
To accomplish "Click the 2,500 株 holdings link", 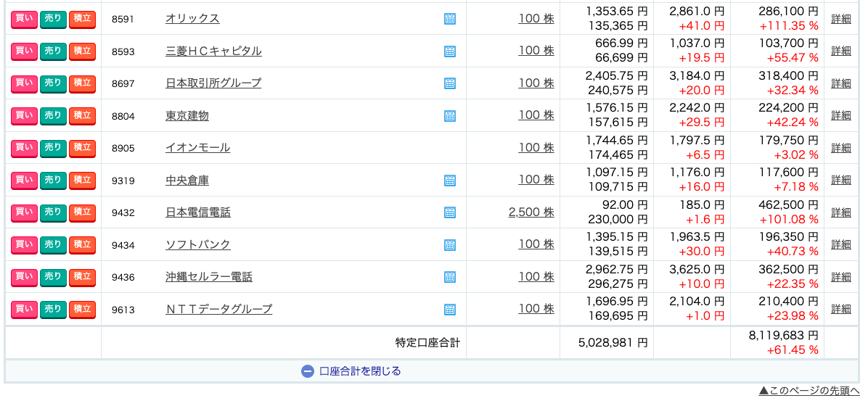I will [531, 212].
